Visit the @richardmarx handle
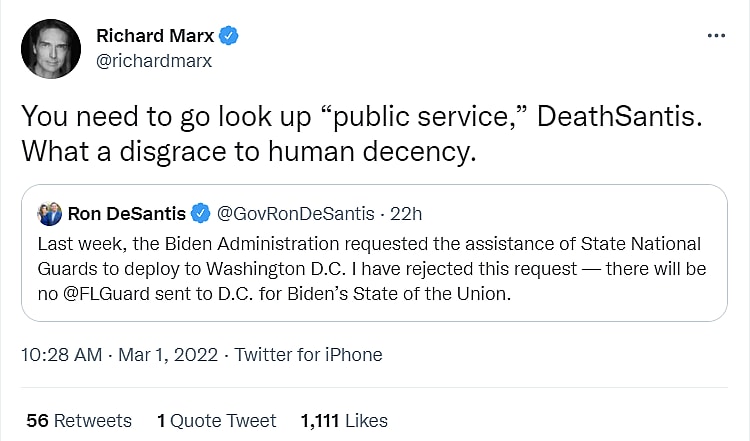Viewport: 750px width, 441px height. tap(153, 60)
